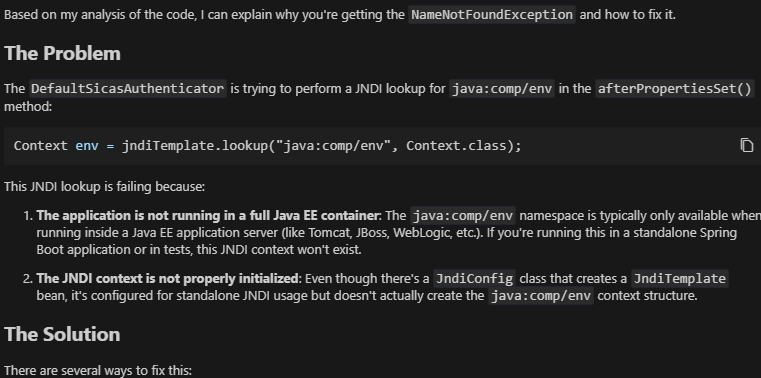Select the JndiConfig inline code span
The width and height of the screenshot is (761, 378).
474,279
